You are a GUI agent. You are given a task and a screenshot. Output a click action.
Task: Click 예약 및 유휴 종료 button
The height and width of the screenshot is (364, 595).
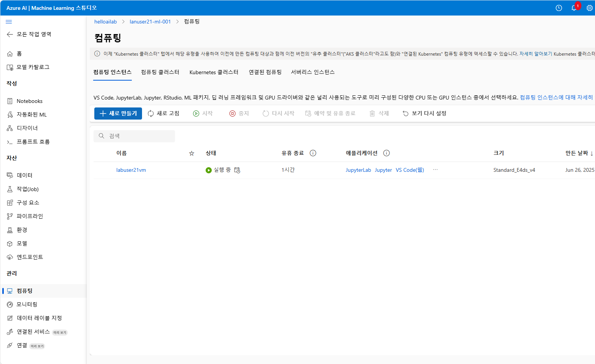[330, 114]
